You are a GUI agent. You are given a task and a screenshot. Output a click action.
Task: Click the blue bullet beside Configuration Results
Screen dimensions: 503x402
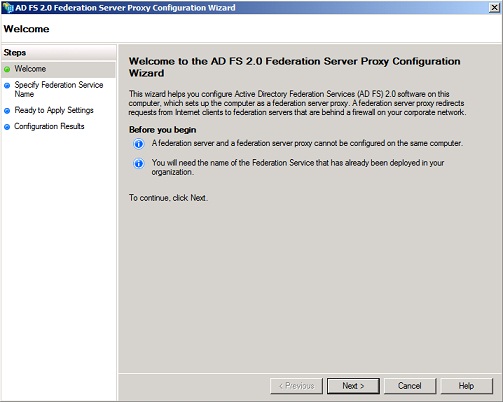pyautogui.click(x=7, y=127)
